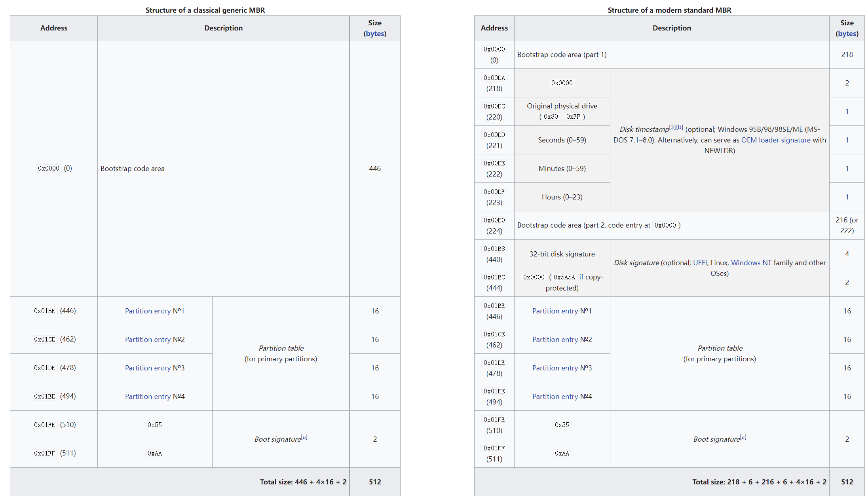Image resolution: width=868 pixels, height=503 pixels.
Task: Select the 'Seconds (0–59)' cell
Action: coord(562,140)
